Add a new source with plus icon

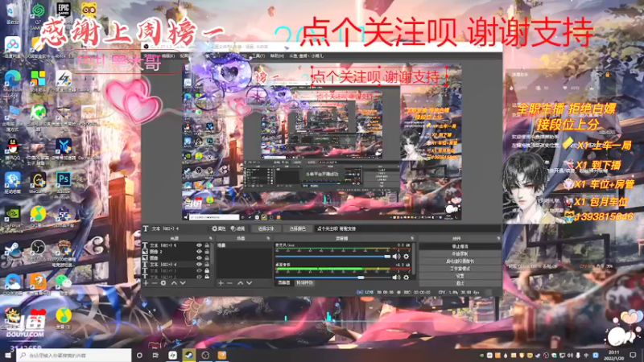tap(146, 283)
